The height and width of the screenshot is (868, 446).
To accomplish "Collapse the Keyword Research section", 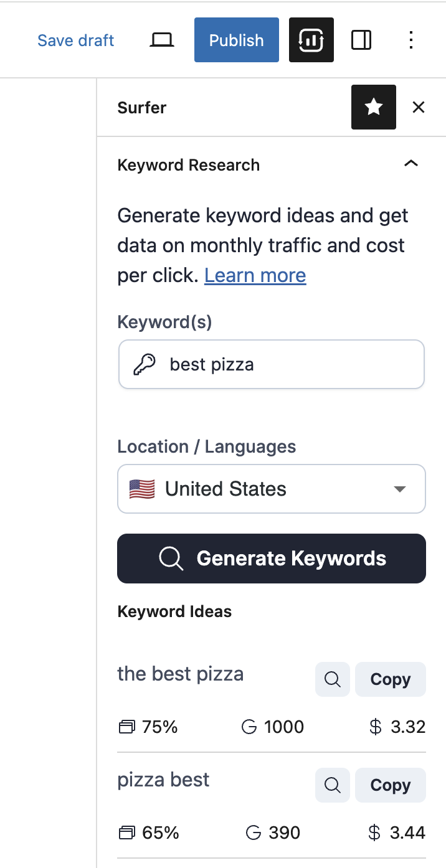I will point(410,164).
